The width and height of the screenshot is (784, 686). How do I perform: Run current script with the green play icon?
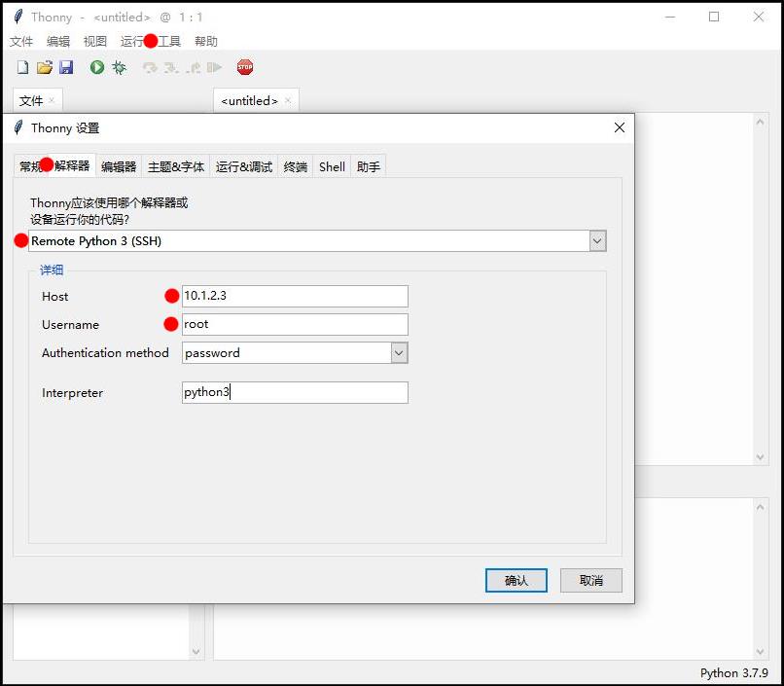click(x=97, y=67)
